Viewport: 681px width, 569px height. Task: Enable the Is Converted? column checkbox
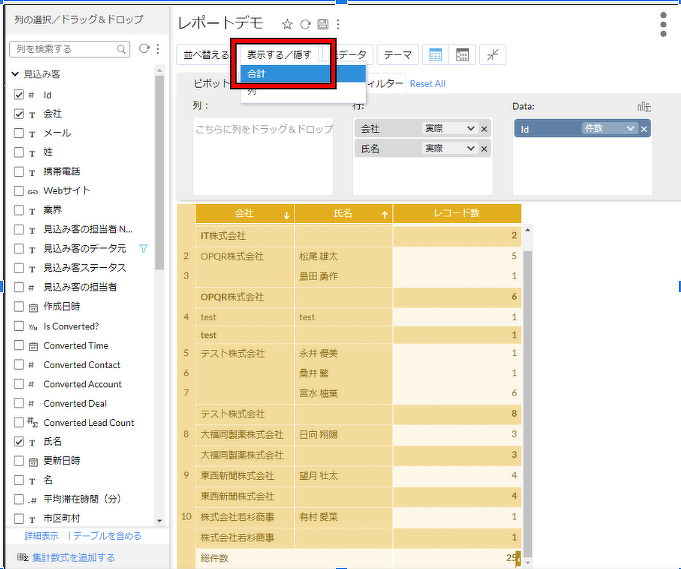pos(19,326)
